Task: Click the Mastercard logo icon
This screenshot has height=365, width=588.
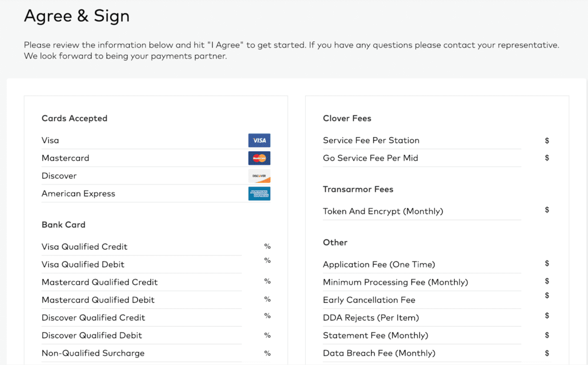Action: [259, 158]
